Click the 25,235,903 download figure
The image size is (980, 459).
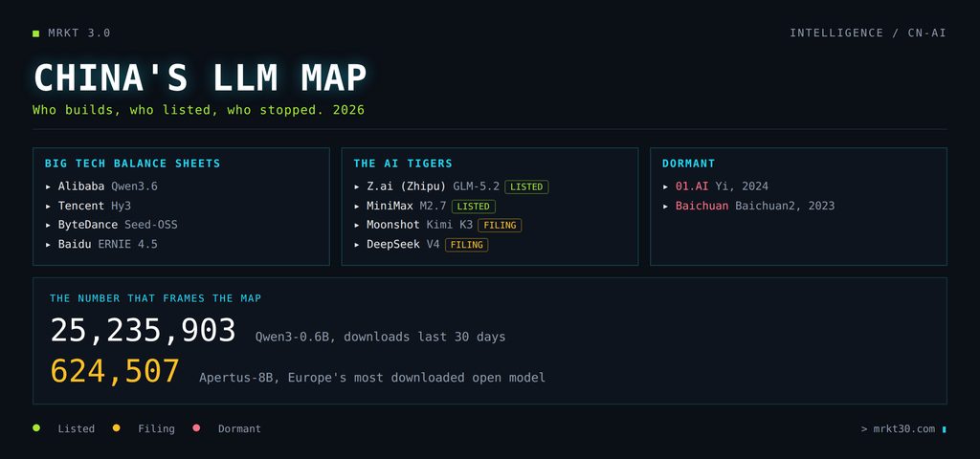144,330
